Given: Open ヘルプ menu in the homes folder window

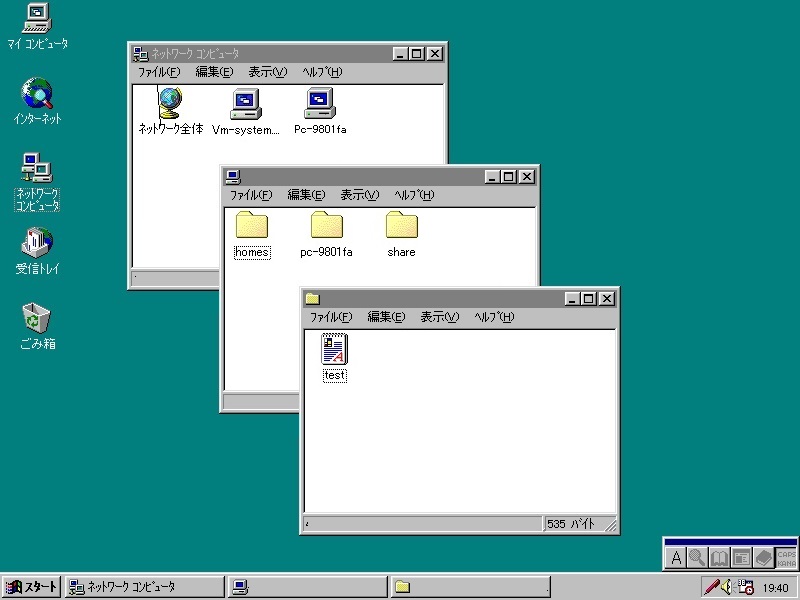Looking at the screenshot, I should pyautogui.click(x=413, y=195).
